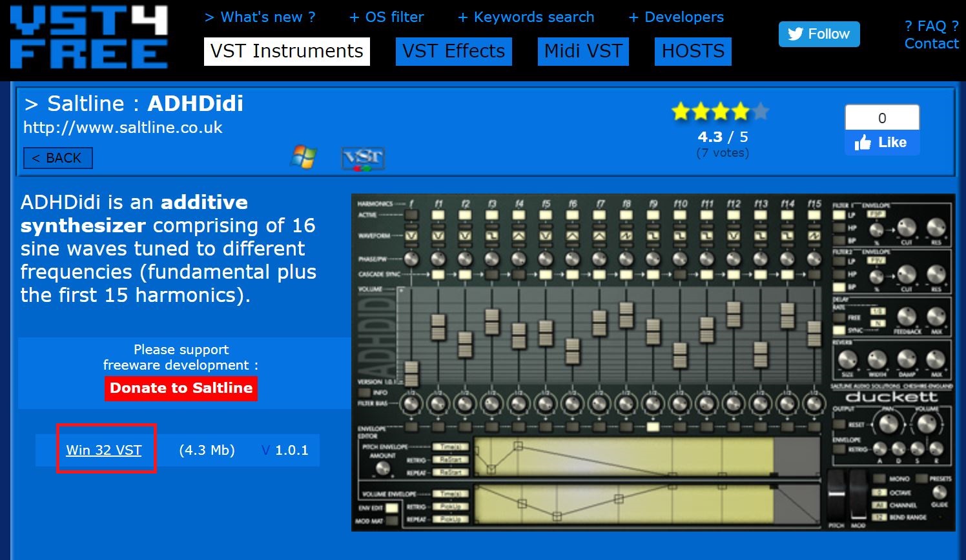The width and height of the screenshot is (966, 560).
Task: Enable the Filter 1 LP switch
Action: click(839, 215)
